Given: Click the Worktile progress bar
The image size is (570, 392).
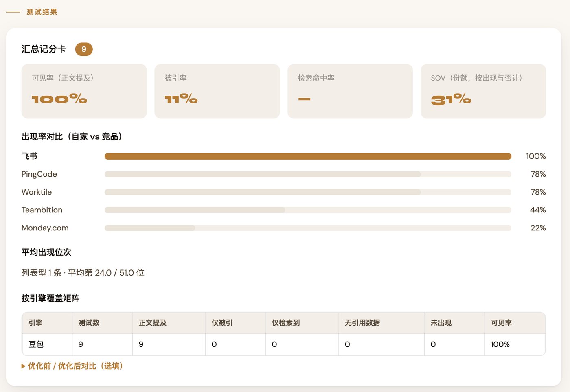Looking at the screenshot, I should coord(308,192).
